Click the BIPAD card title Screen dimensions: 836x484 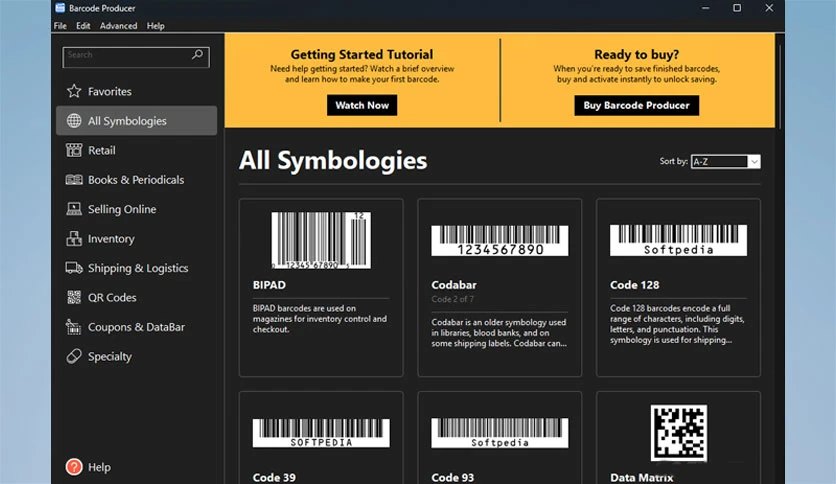269,285
